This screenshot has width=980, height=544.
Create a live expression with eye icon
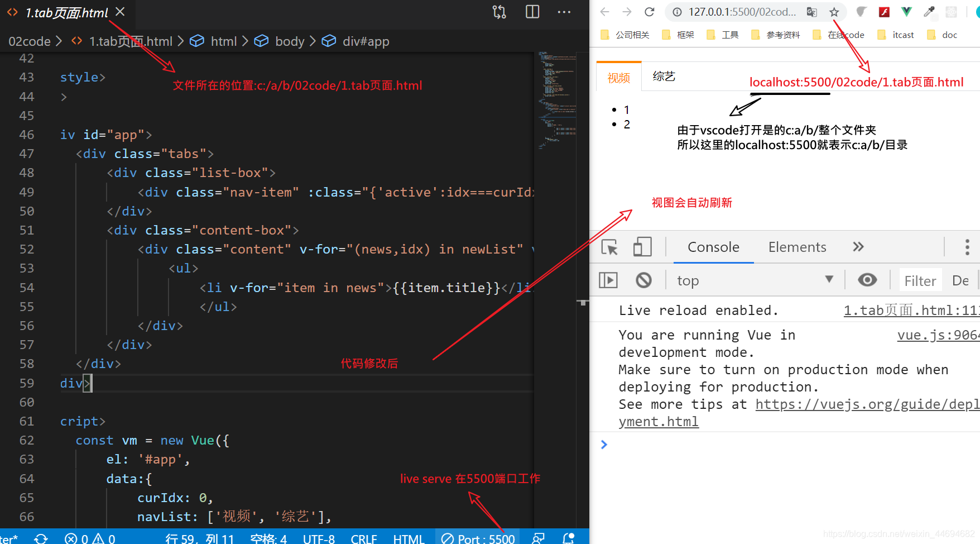(x=867, y=280)
